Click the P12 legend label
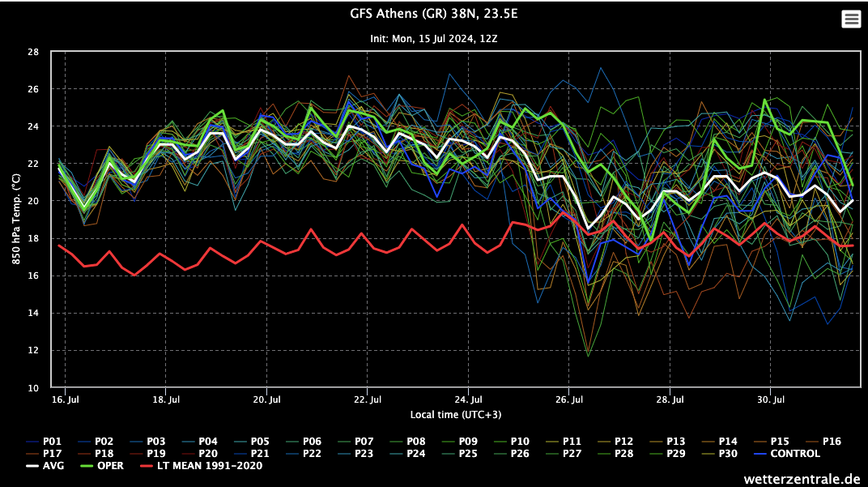The height and width of the screenshot is (487, 868). click(623, 442)
